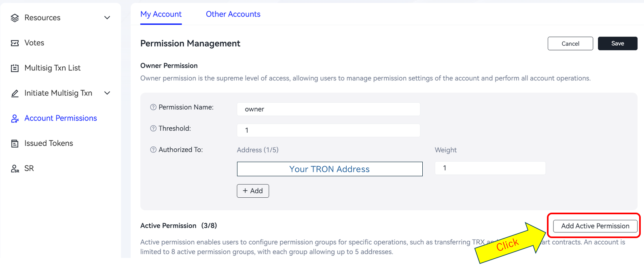Edit the Weight value field
The image size is (644, 266).
(490, 168)
